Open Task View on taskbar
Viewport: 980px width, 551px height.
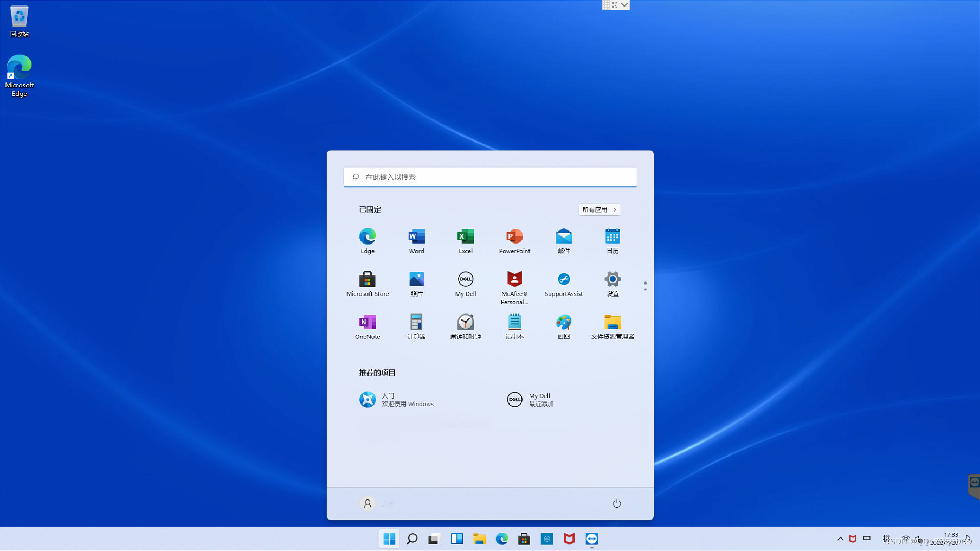pyautogui.click(x=434, y=539)
